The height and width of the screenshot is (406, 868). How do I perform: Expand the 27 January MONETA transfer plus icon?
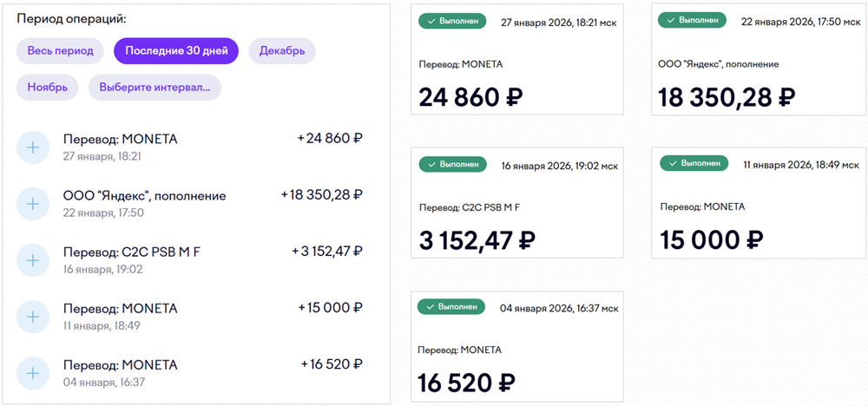33,147
